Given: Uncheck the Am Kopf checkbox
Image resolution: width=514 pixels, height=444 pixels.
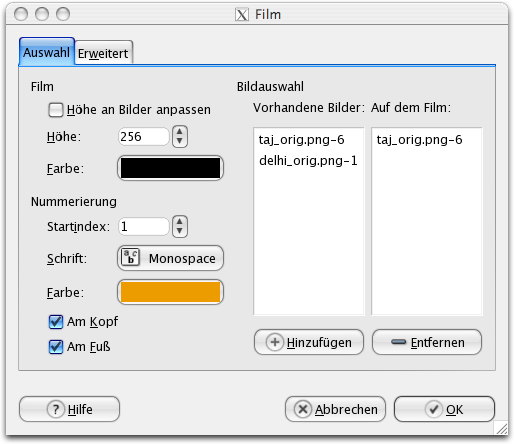Looking at the screenshot, I should click(x=56, y=322).
